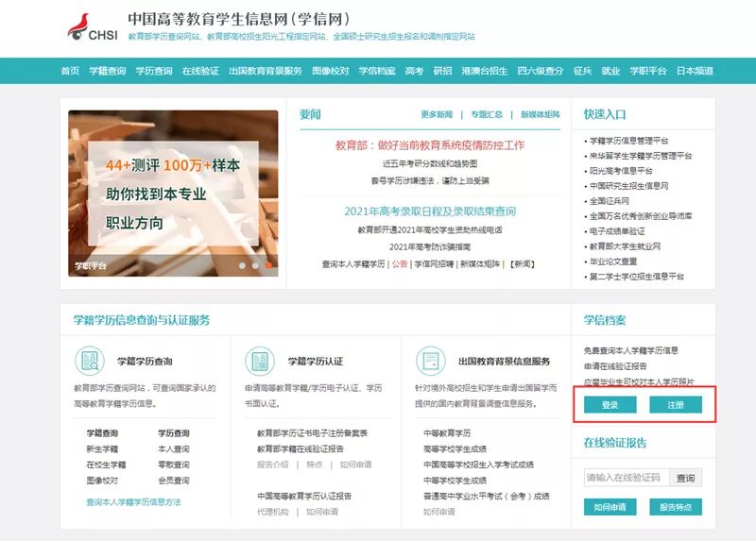Open 中国研究生招生信息网 quick link
Viewport: 756px width, 541px height.
pyautogui.click(x=628, y=185)
